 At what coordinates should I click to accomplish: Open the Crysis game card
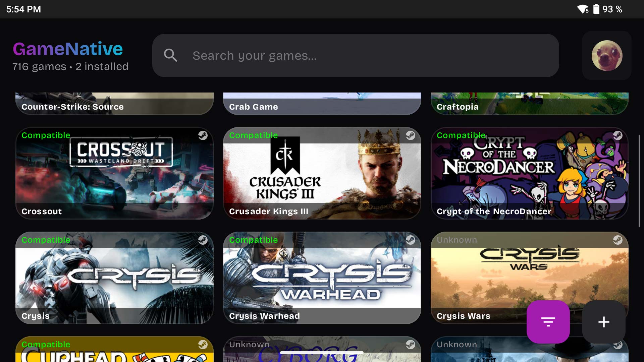(x=114, y=278)
